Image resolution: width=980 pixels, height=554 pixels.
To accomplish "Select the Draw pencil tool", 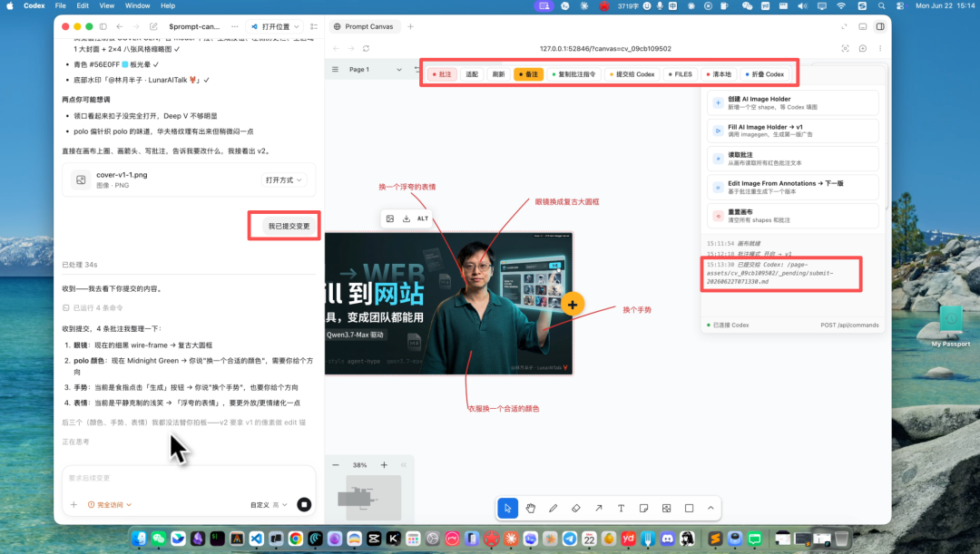I will coord(554,509).
